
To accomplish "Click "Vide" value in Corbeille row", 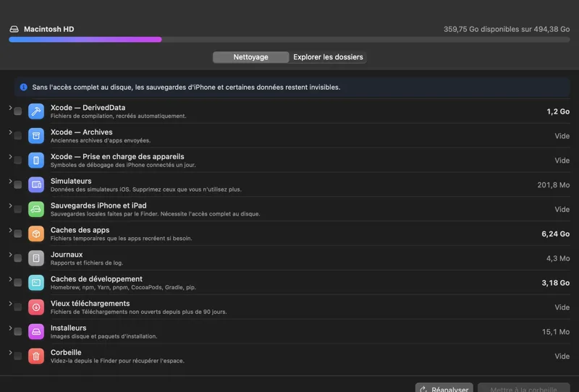I will click(562, 356).
